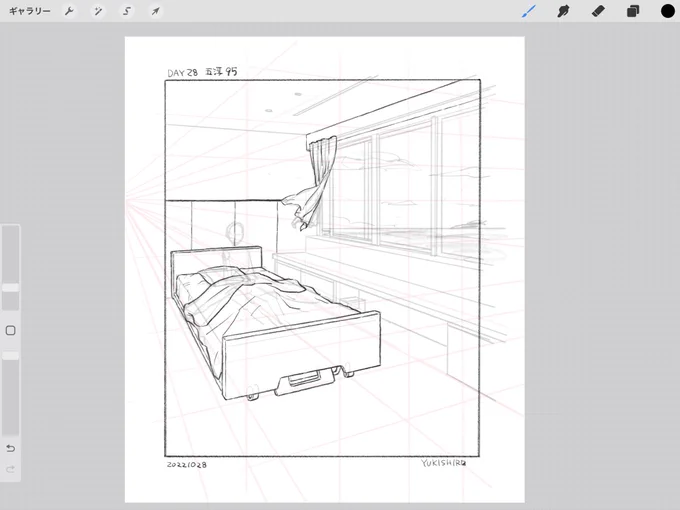Click the brush opacity slider handle
This screenshot has width=680, height=510.
[10, 356]
